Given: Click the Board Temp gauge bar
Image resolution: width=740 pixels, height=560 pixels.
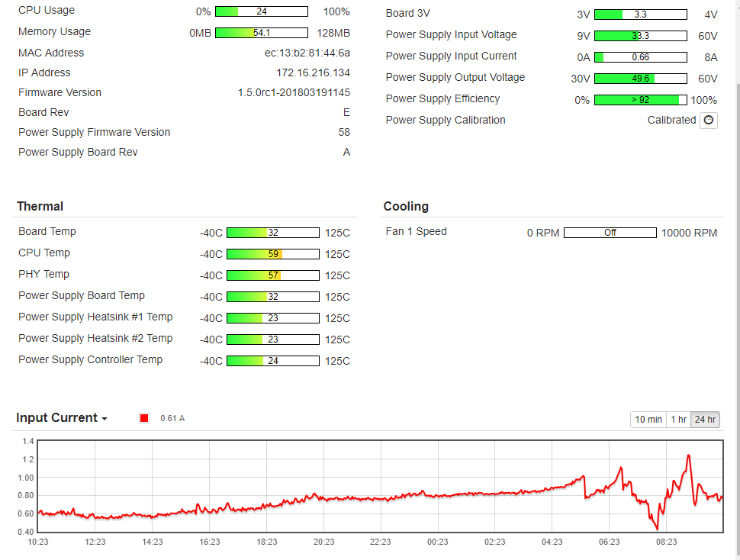Looking at the screenshot, I should [273, 233].
